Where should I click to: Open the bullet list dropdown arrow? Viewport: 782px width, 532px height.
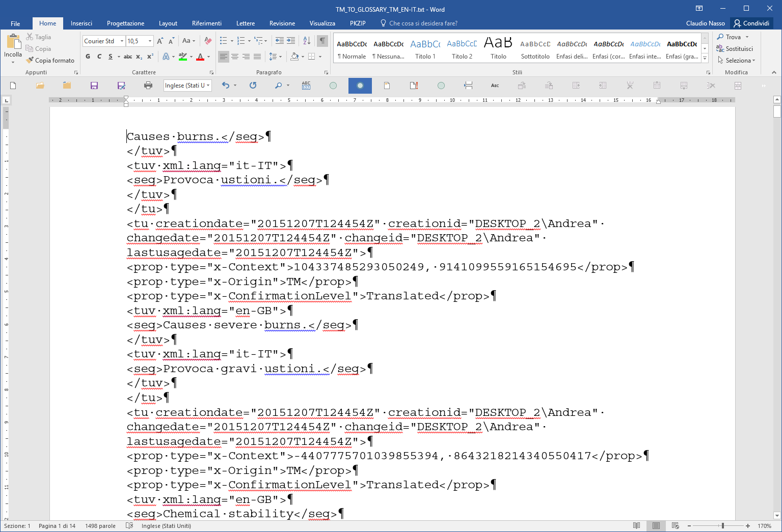tap(232, 41)
